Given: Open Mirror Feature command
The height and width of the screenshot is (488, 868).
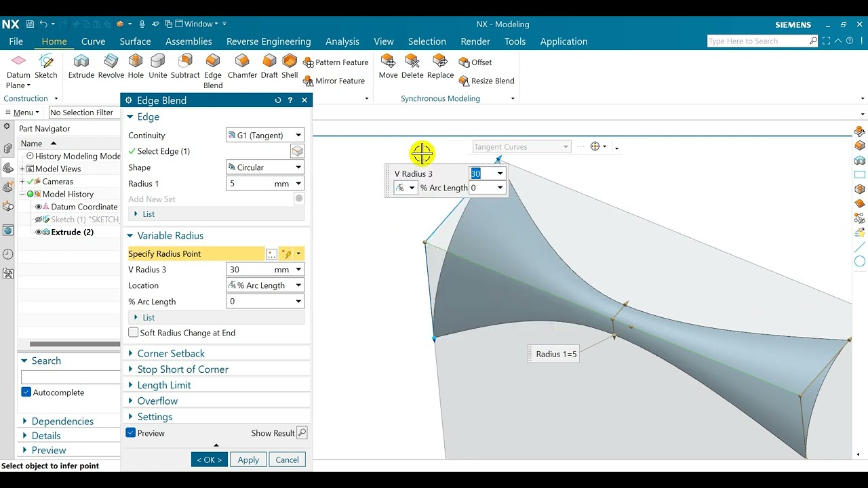Looking at the screenshot, I should pos(334,81).
